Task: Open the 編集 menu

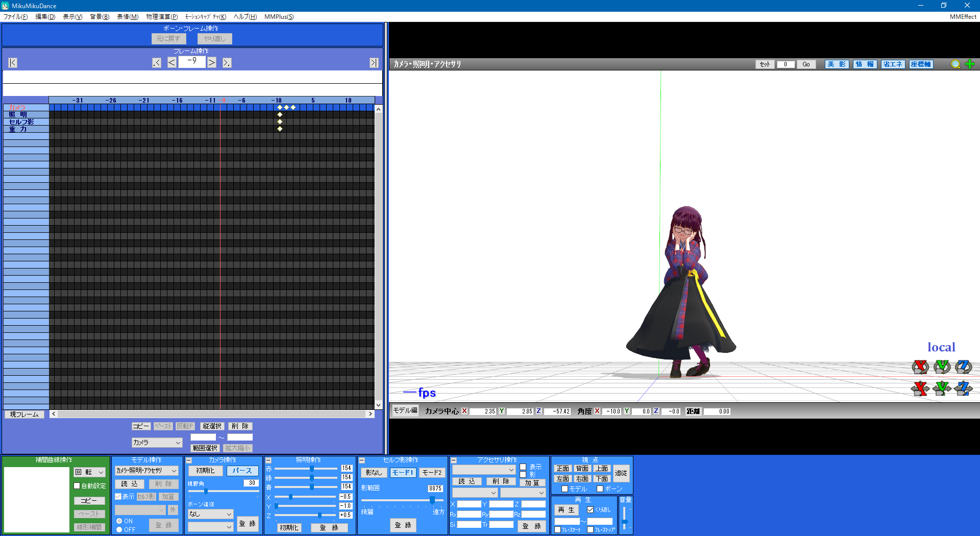Action: pos(45,17)
